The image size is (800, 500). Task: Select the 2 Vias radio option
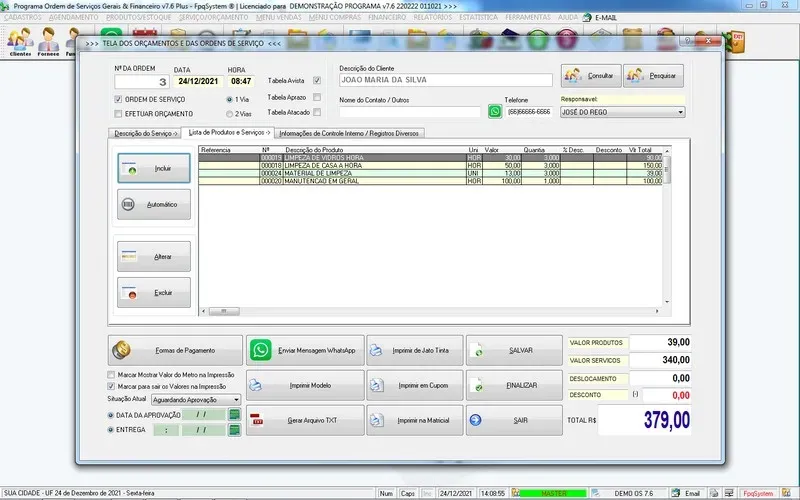tap(230, 114)
